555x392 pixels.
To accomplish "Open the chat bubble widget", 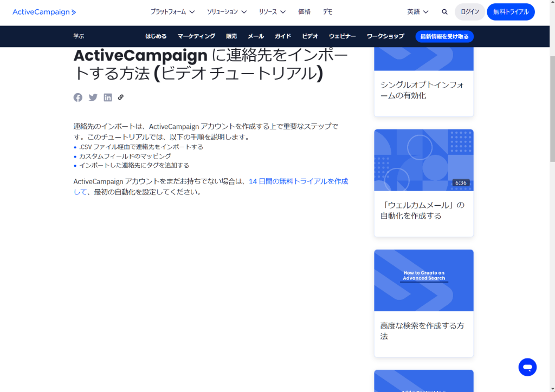I will 527,367.
